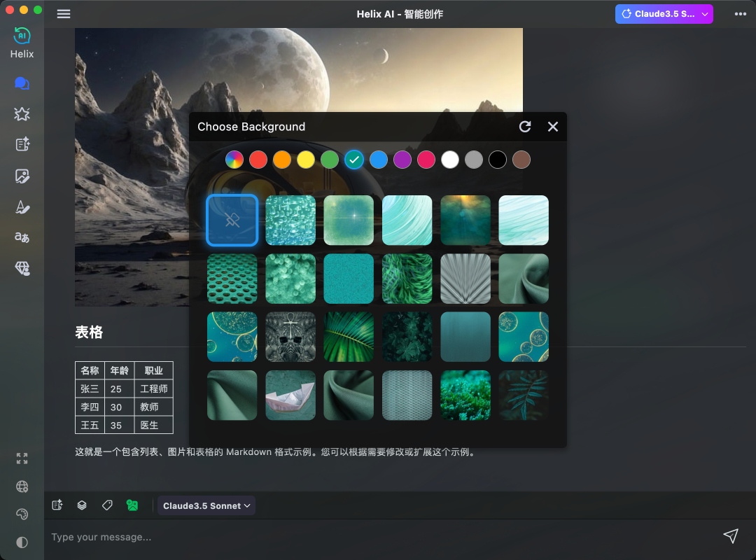Open the premium diamond icon in sidebar
This screenshot has height=560, width=756.
pos(22,268)
